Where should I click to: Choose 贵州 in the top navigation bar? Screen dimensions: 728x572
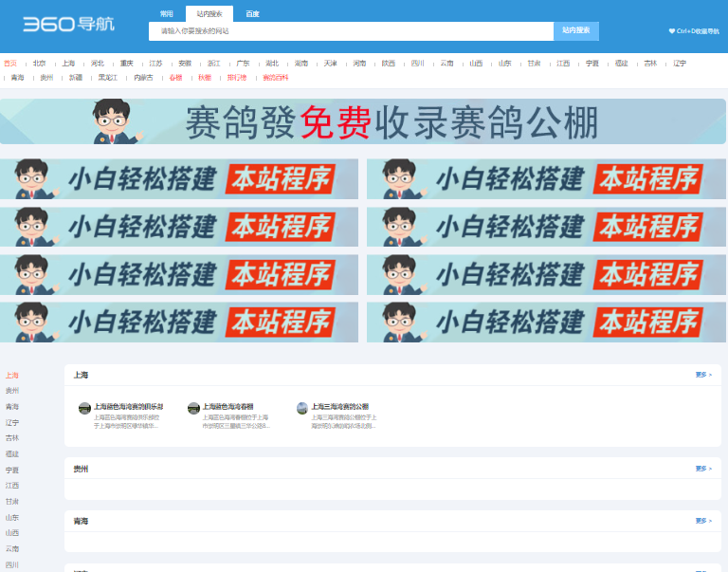point(46,78)
